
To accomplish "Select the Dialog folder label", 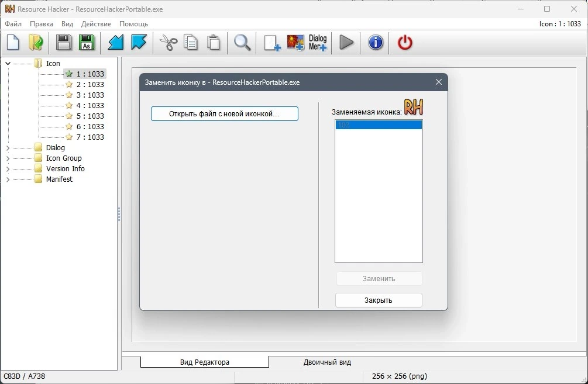I will [55, 148].
